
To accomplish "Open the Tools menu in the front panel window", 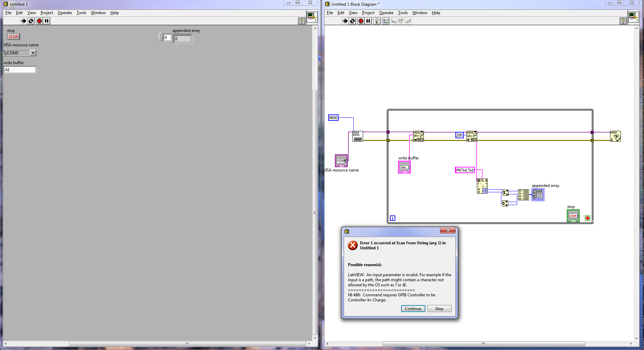I will 81,13.
